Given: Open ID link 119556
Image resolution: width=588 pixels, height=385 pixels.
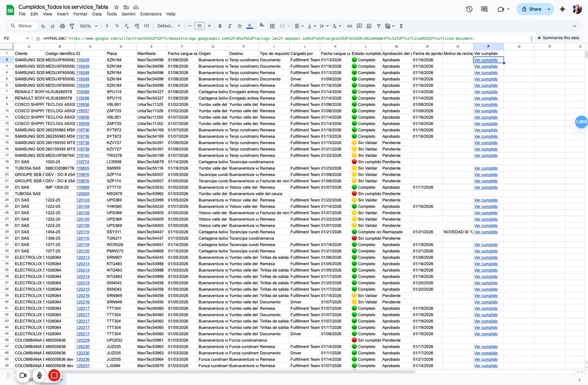Looking at the screenshot, I should pos(83,104).
